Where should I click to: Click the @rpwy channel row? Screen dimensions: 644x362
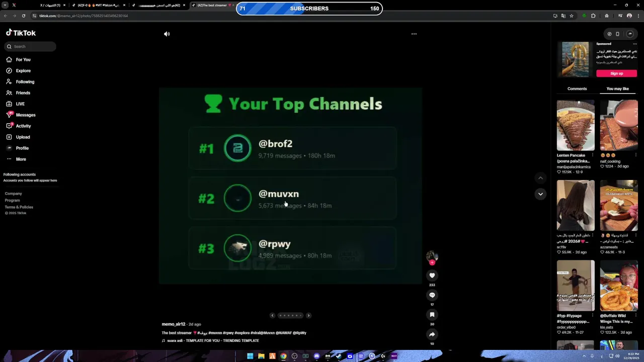292,248
